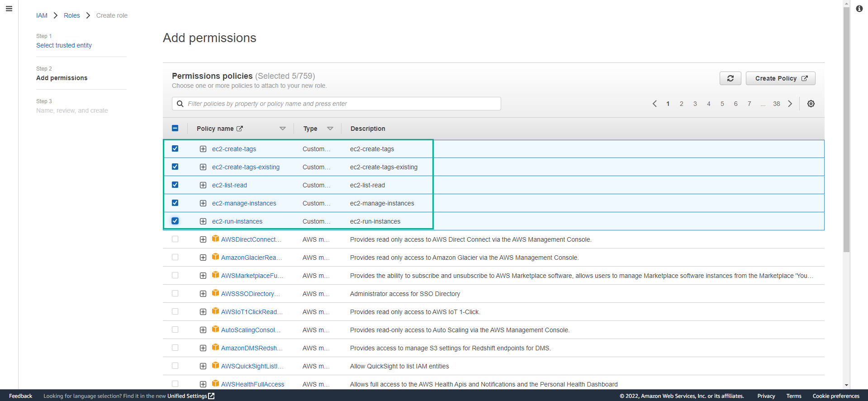
Task: Open the AutoScalingConsol policy link
Action: [x=251, y=330]
